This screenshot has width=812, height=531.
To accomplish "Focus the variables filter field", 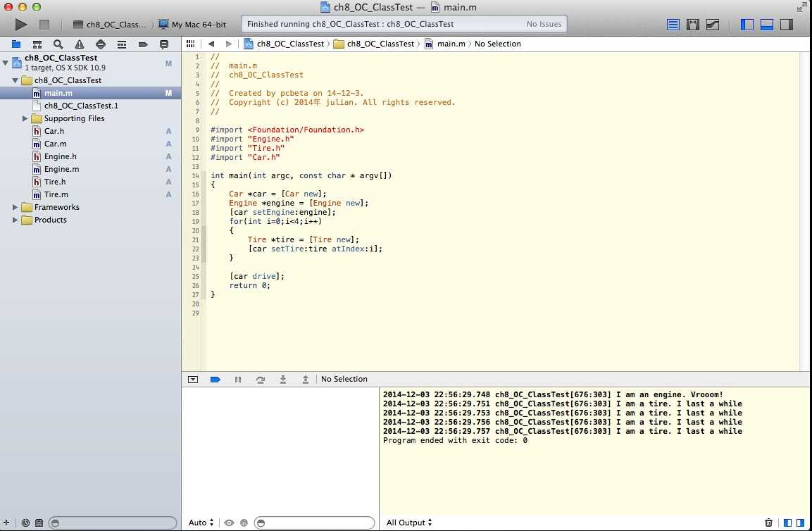I will point(314,523).
